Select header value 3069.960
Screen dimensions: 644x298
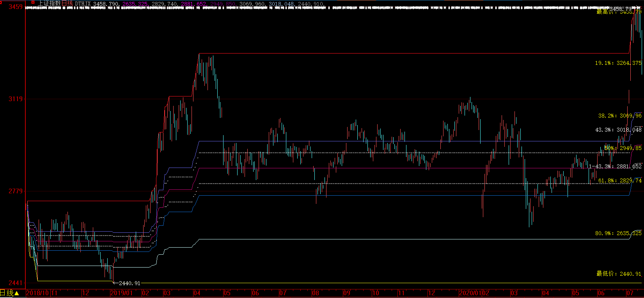coord(252,4)
